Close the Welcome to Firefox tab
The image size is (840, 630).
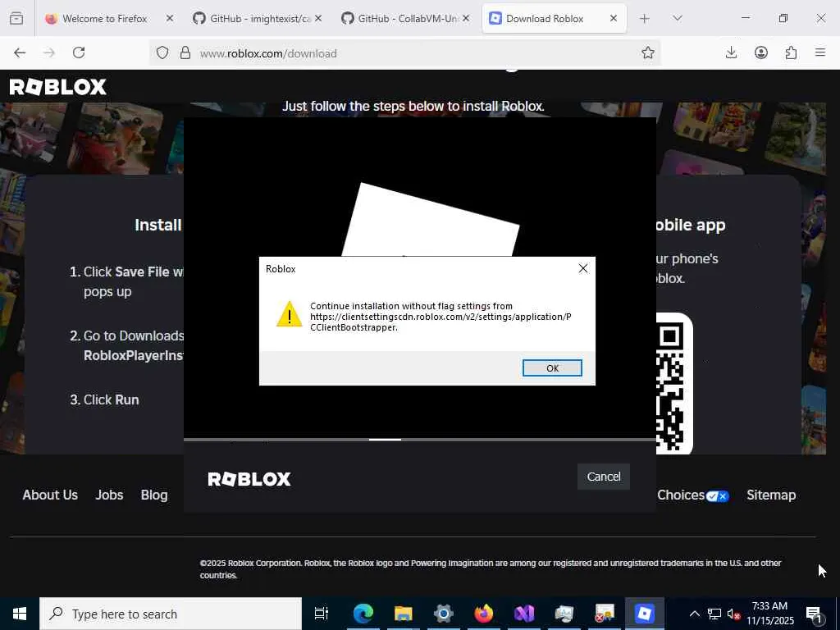pyautogui.click(x=169, y=19)
